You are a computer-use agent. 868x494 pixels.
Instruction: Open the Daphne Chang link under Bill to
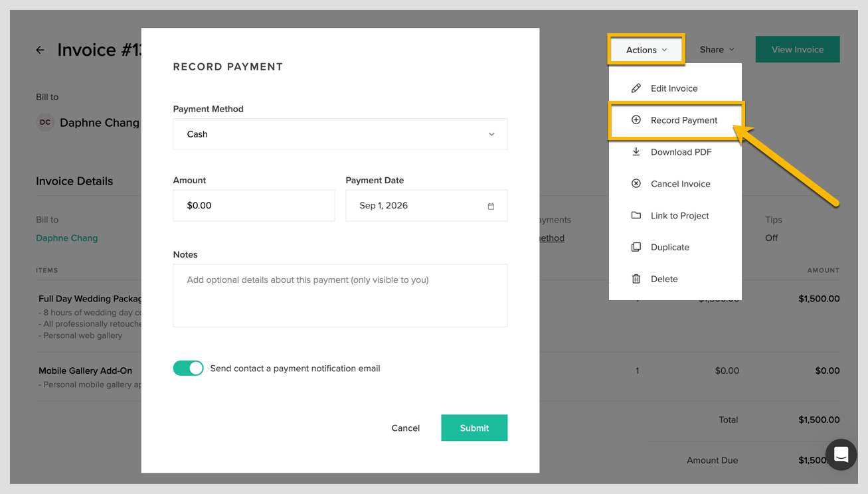click(x=66, y=238)
